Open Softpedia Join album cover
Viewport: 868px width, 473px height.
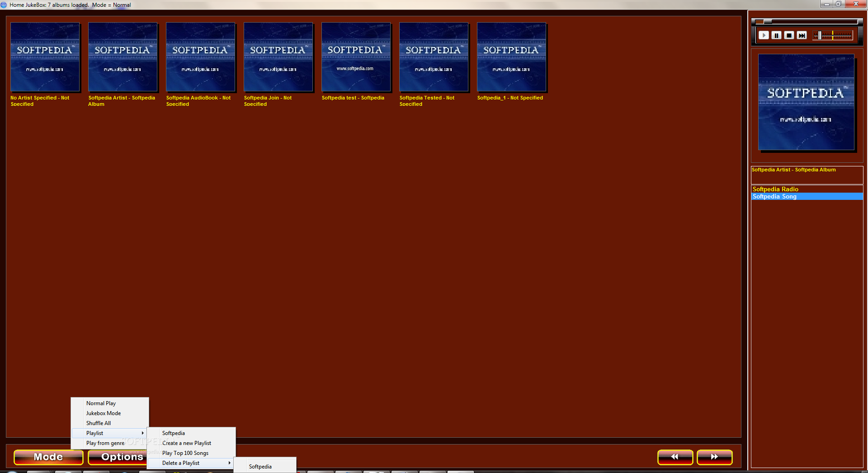278,57
